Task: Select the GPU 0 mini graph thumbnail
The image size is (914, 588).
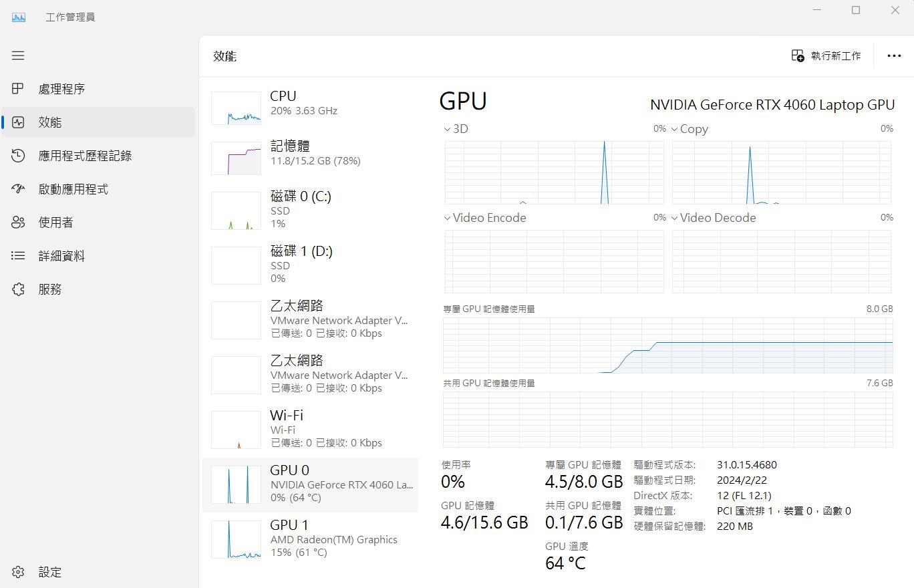Action: click(x=236, y=484)
